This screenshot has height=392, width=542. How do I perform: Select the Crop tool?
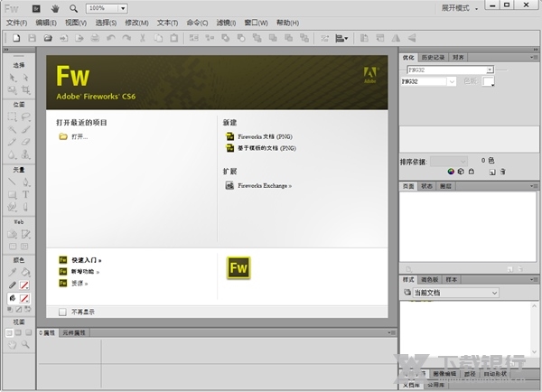(x=25, y=90)
